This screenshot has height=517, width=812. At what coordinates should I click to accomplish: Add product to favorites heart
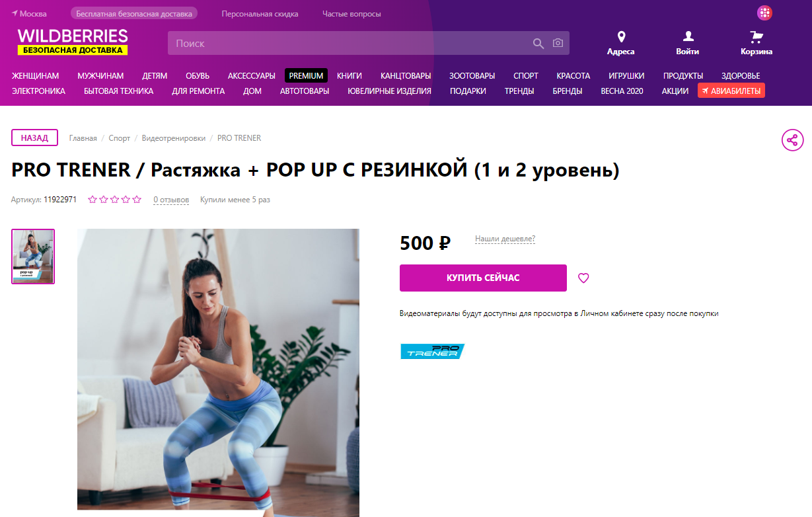tap(583, 278)
